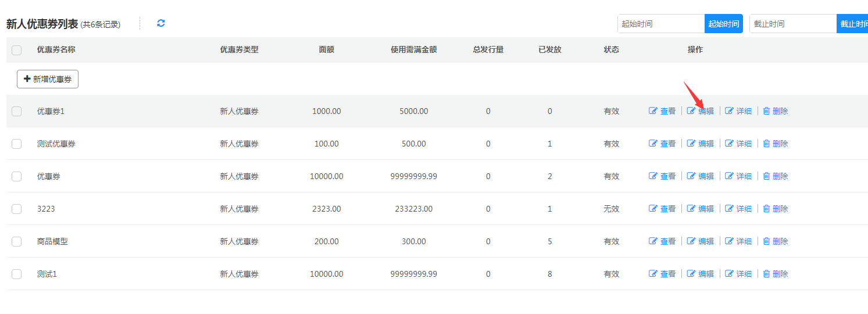Focus the 截止时间 input field
868x314 pixels.
(x=793, y=24)
